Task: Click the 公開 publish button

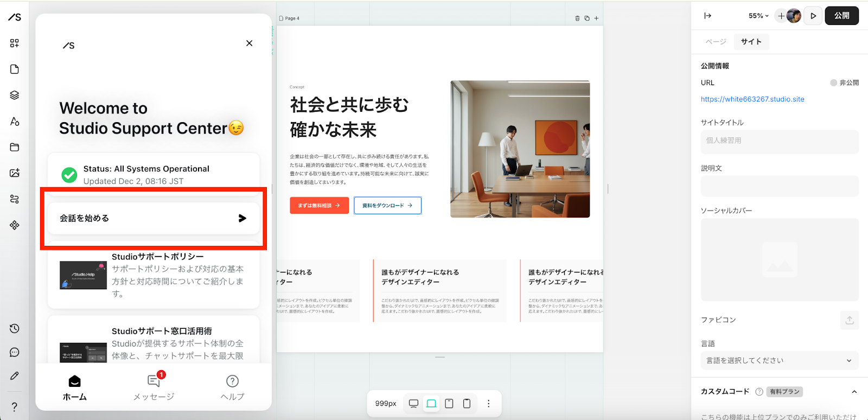Action: [x=842, y=16]
